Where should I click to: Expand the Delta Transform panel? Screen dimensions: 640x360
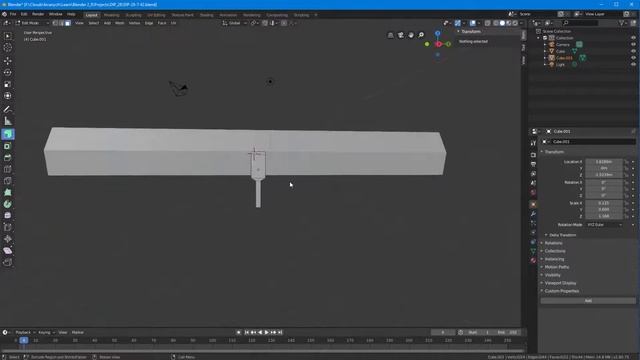click(x=562, y=235)
